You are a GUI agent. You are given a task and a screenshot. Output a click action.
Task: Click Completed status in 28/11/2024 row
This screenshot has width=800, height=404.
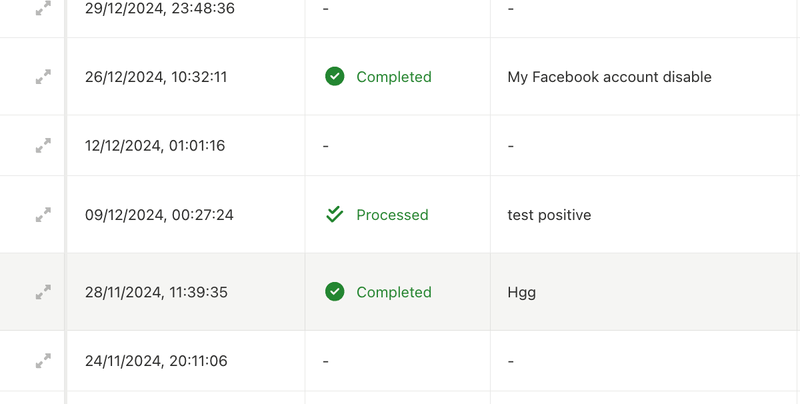(393, 292)
